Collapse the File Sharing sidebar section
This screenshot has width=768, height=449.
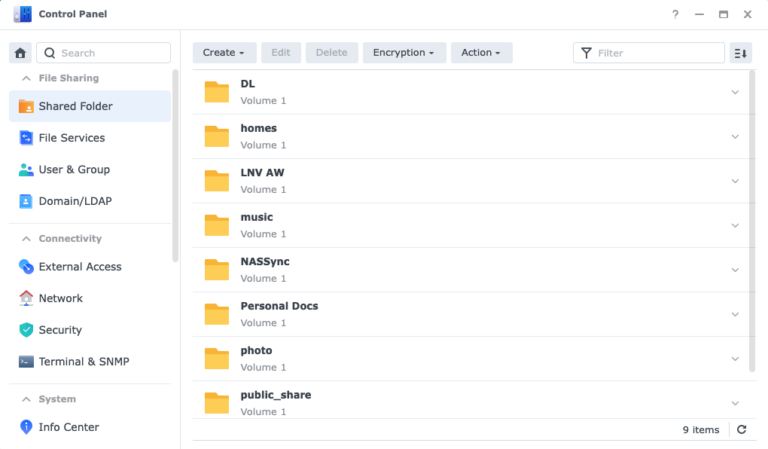click(x=25, y=78)
